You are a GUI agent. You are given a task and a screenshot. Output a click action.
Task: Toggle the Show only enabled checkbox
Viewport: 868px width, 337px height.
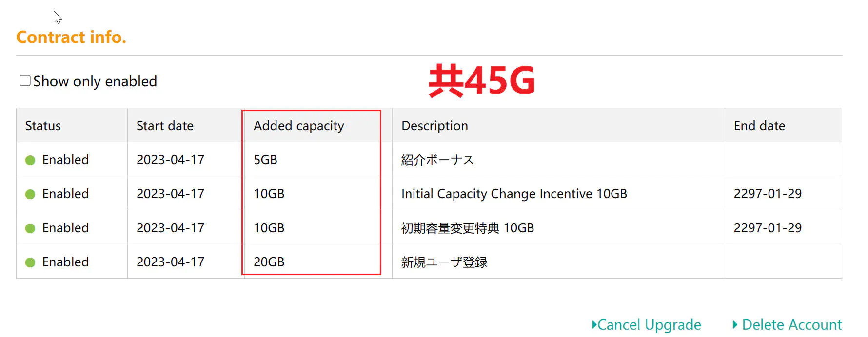(25, 81)
